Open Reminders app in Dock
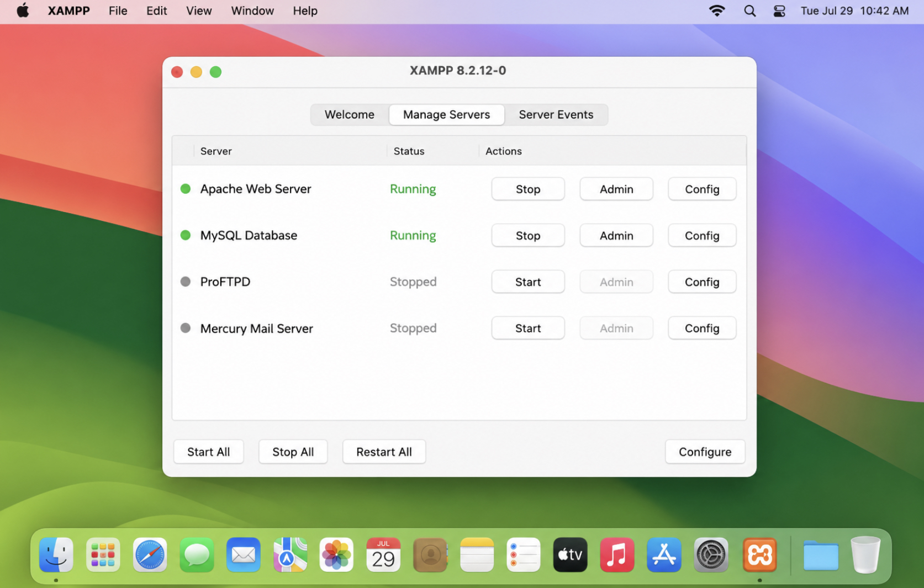Image resolution: width=924 pixels, height=588 pixels. (524, 555)
